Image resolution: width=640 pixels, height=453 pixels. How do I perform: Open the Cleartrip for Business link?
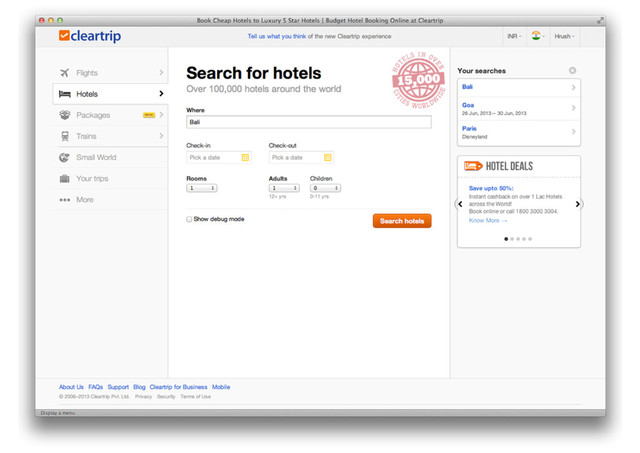[178, 387]
